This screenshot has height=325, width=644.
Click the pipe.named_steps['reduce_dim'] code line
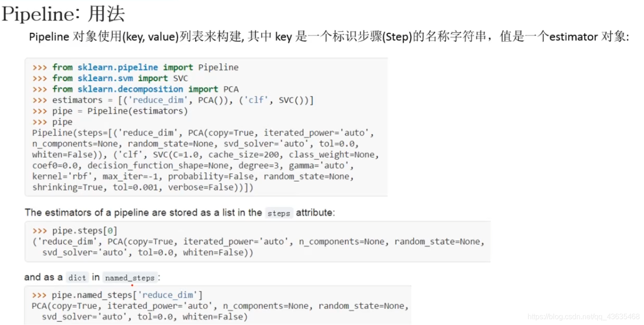(x=117, y=295)
